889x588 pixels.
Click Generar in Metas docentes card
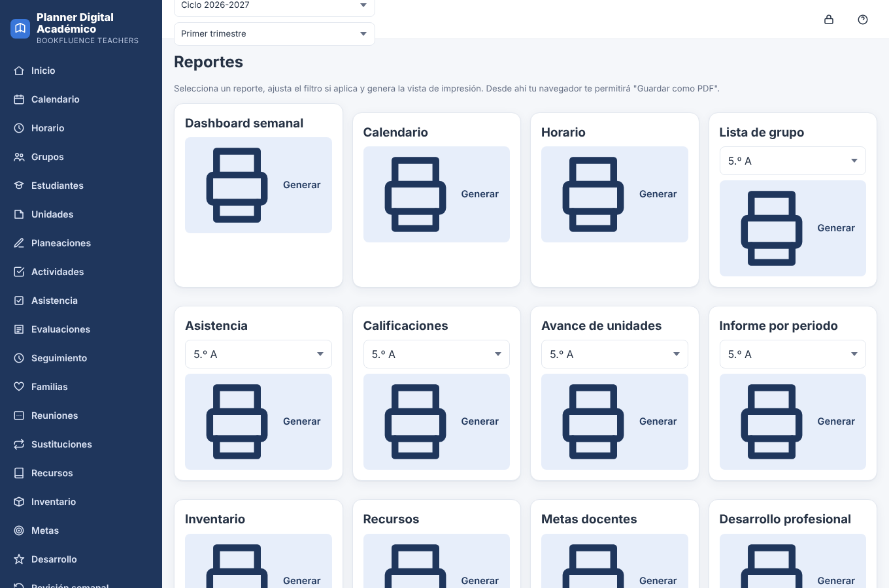coord(614,561)
